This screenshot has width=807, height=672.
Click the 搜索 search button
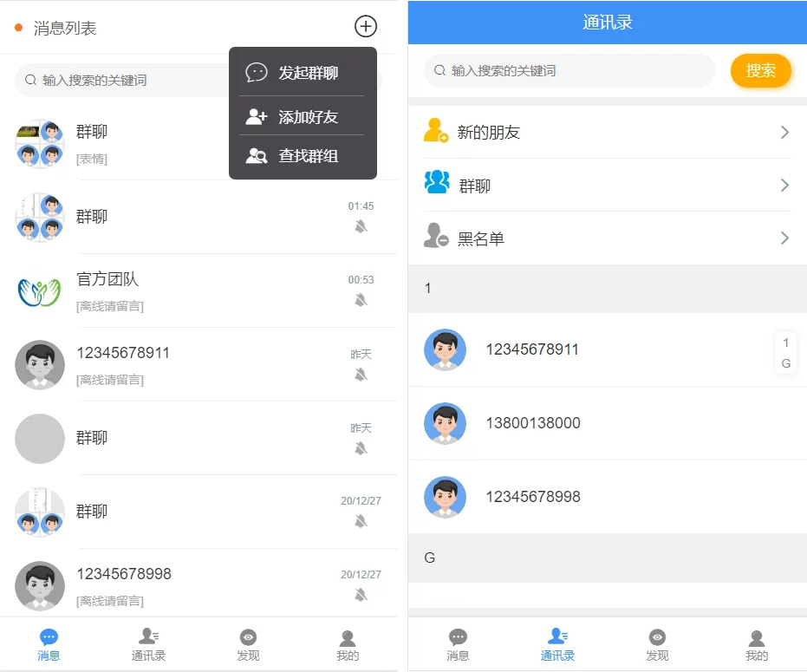click(760, 71)
